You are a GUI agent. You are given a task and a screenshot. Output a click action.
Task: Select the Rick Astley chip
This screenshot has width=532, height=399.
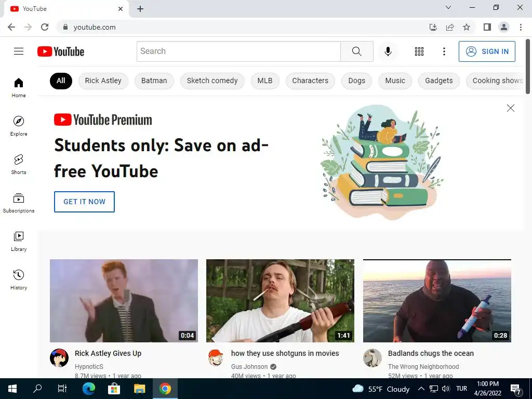pos(103,81)
